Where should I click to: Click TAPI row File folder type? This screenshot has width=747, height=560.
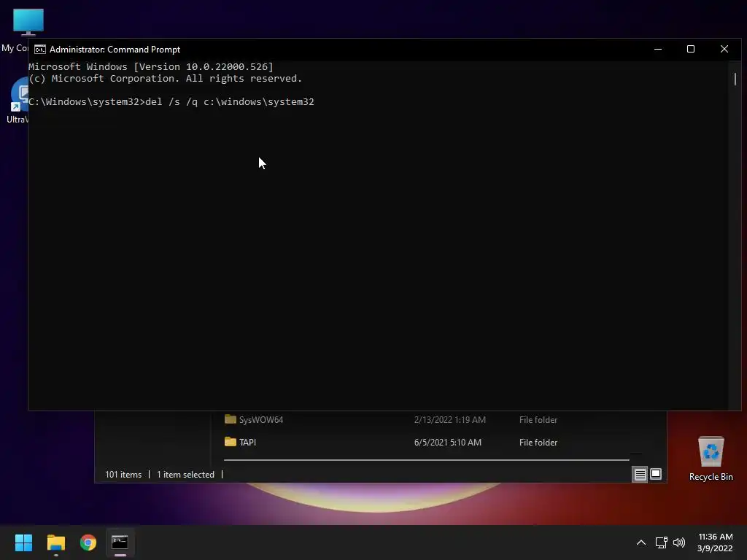tap(538, 443)
